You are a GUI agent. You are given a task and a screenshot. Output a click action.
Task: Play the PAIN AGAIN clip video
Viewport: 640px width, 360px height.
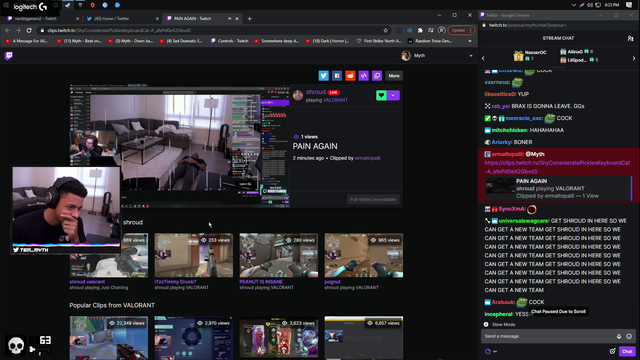click(x=180, y=146)
